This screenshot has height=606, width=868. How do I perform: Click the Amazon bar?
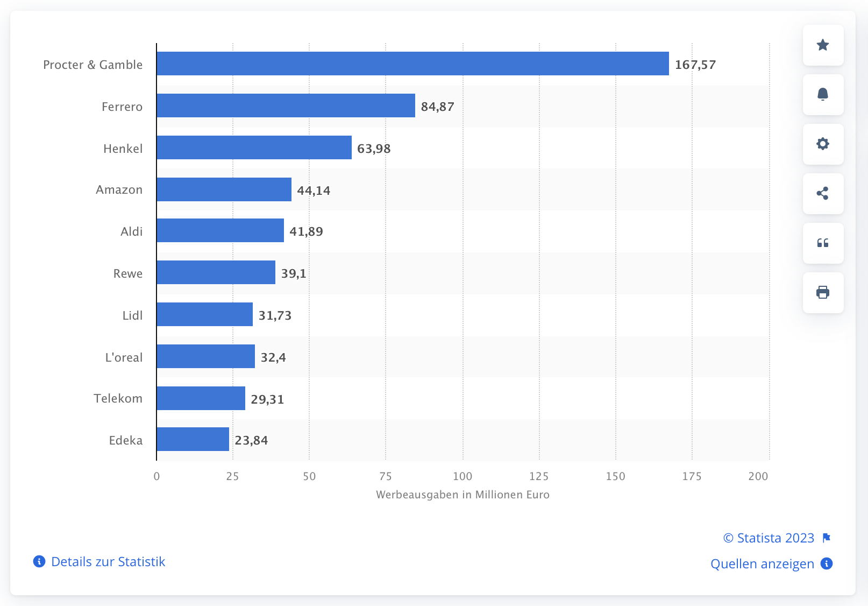224,189
